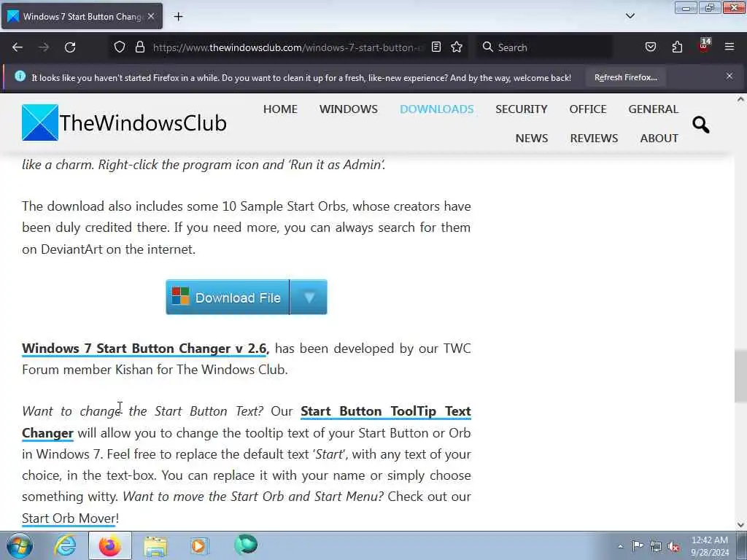Open Action Center flag tray icon
Viewport: 747px width, 560px height.
click(638, 545)
